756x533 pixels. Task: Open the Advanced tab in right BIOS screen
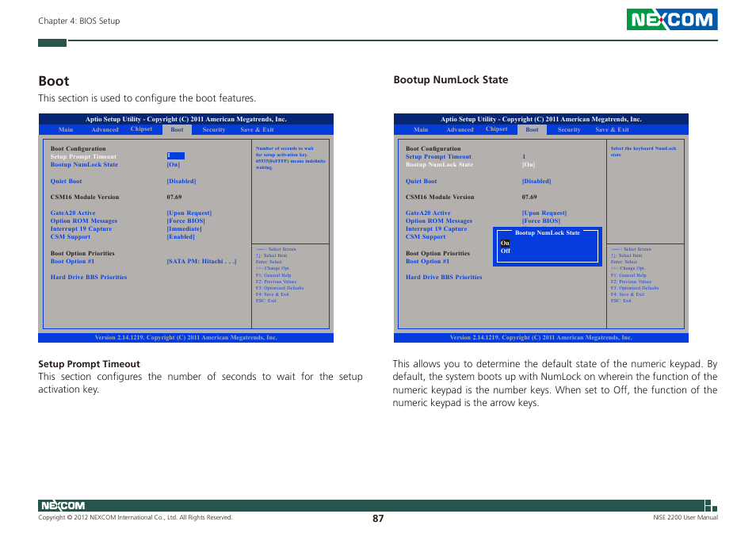pyautogui.click(x=460, y=130)
